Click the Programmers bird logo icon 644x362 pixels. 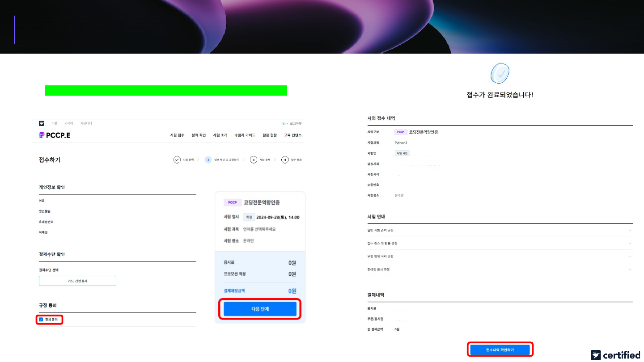click(42, 123)
